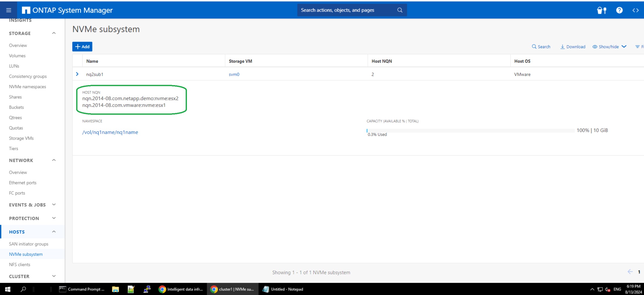The height and width of the screenshot is (295, 644).
Task: Click the Add subsystem button
Action: click(x=82, y=47)
